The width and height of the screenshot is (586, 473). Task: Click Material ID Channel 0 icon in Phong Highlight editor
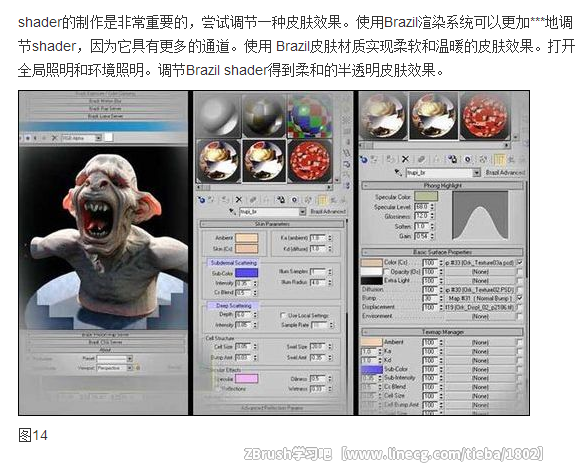point(468,160)
